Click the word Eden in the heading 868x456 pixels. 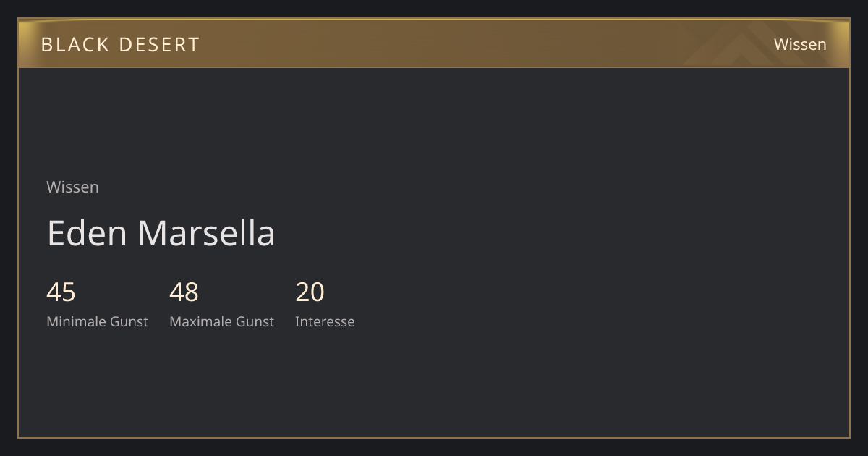pyautogui.click(x=87, y=233)
